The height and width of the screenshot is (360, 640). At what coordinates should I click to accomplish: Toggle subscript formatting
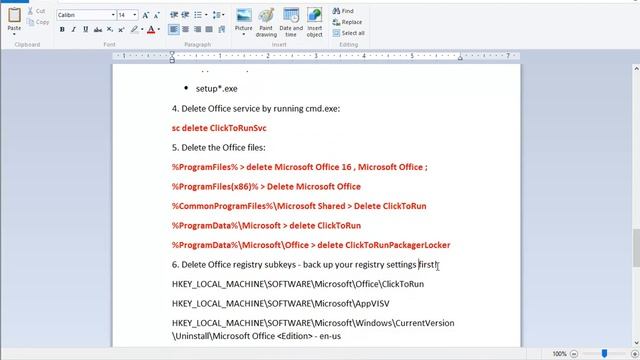(x=109, y=29)
